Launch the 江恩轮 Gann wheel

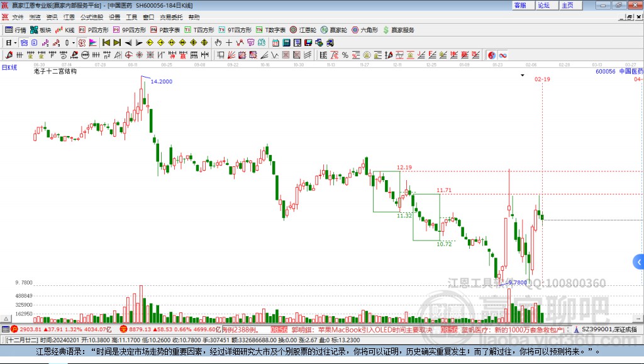coord(303,30)
